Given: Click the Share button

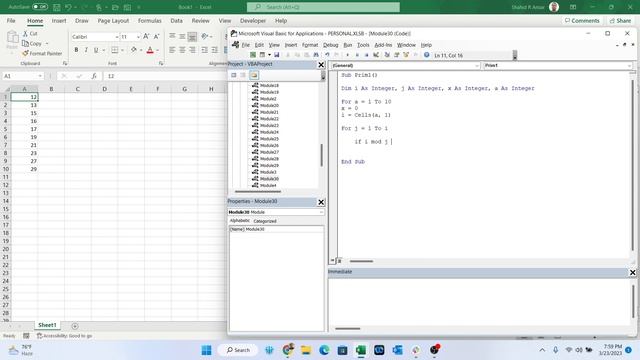Looking at the screenshot, I should [x=620, y=20].
